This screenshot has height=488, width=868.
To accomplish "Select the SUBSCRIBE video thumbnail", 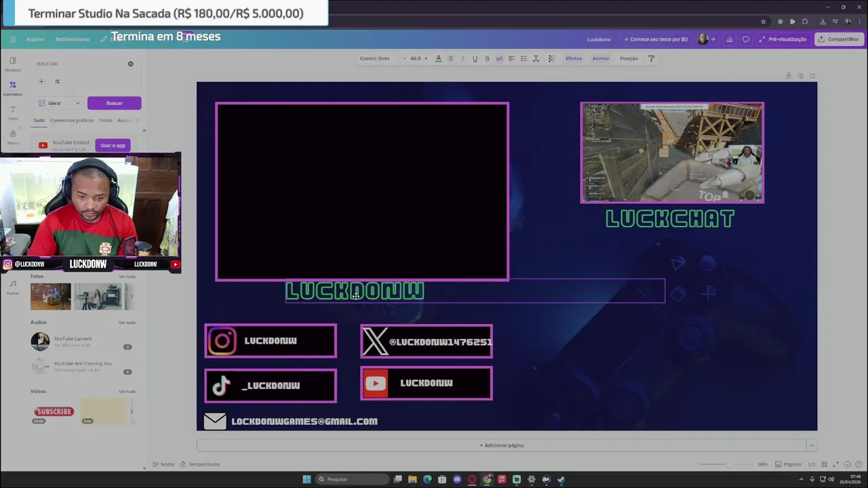I will tap(54, 411).
